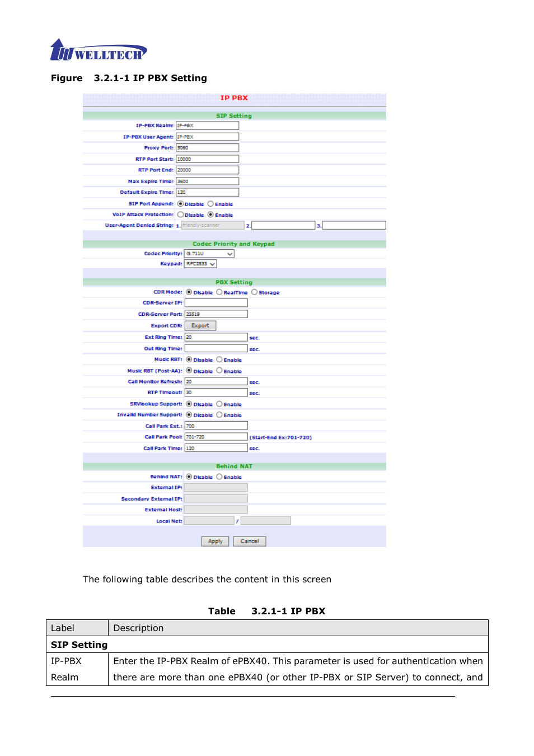Select Disable for Behind NAT
The width and height of the screenshot is (534, 756).
(189, 477)
